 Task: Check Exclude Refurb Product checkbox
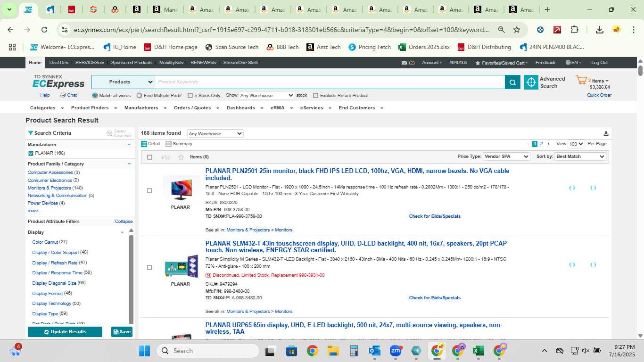coord(316,96)
